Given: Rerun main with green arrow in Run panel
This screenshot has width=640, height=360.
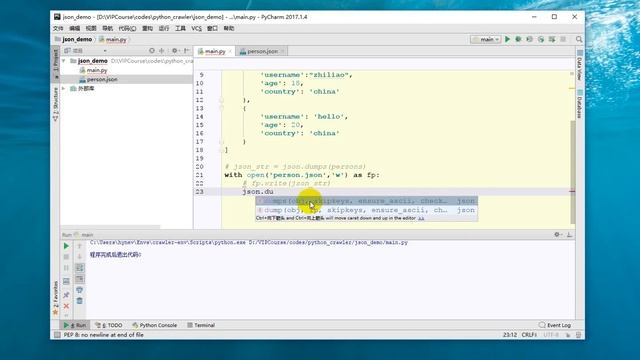Looking at the screenshot, I should (66, 246).
